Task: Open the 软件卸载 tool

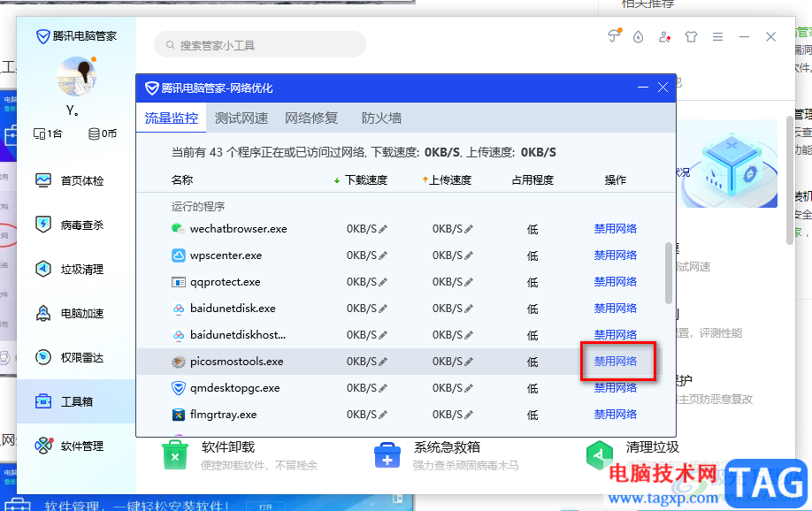Action: coord(239,455)
